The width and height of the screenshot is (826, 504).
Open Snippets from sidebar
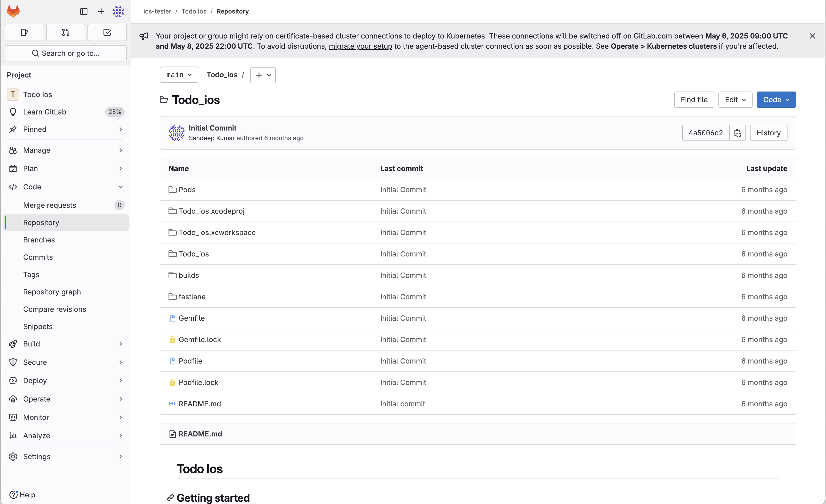click(66, 326)
